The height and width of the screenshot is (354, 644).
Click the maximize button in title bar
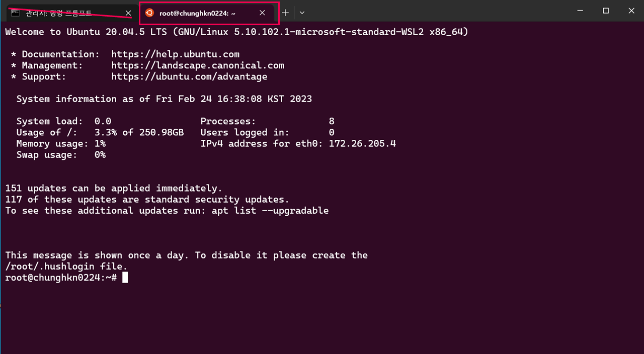tap(606, 11)
